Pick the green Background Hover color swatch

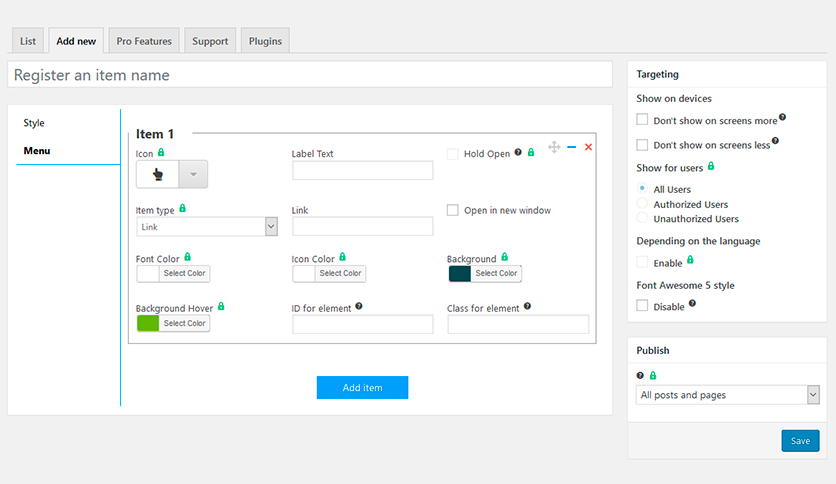click(148, 323)
